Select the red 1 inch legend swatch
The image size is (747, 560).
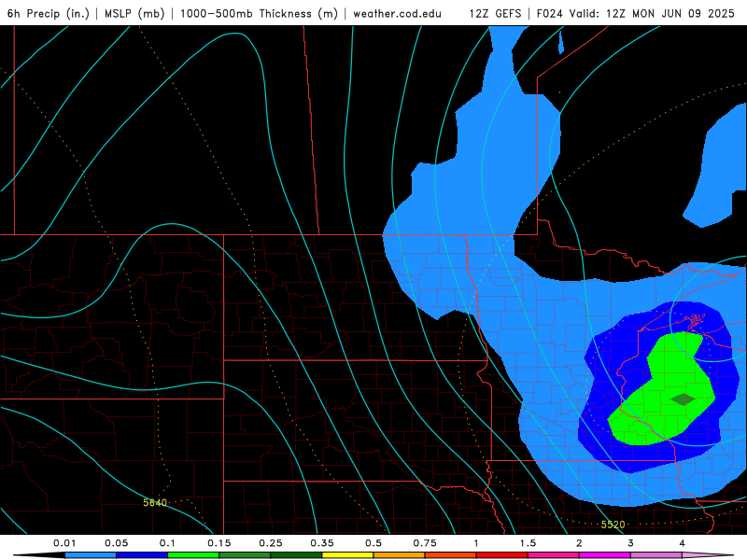(502, 555)
